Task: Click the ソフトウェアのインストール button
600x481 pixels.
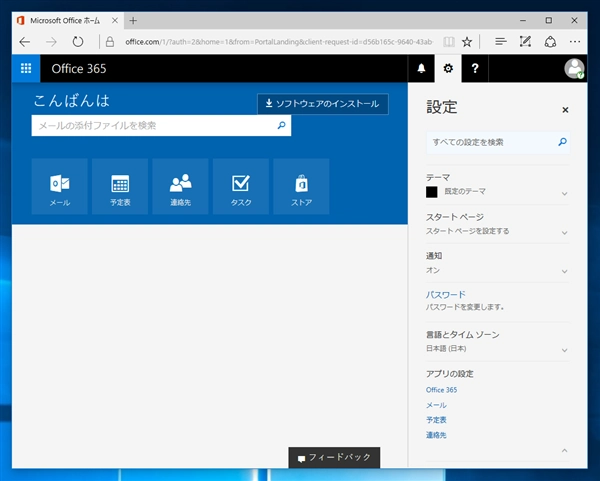Action: pos(323,104)
